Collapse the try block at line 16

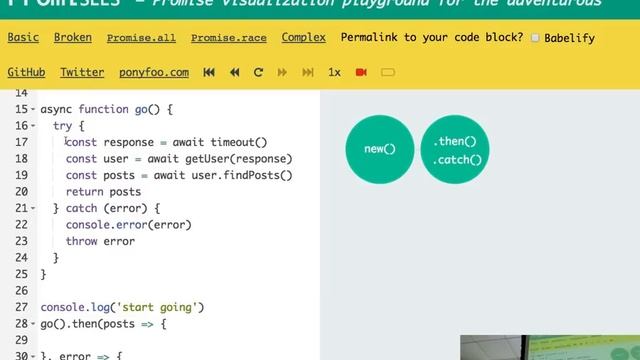tap(33, 126)
